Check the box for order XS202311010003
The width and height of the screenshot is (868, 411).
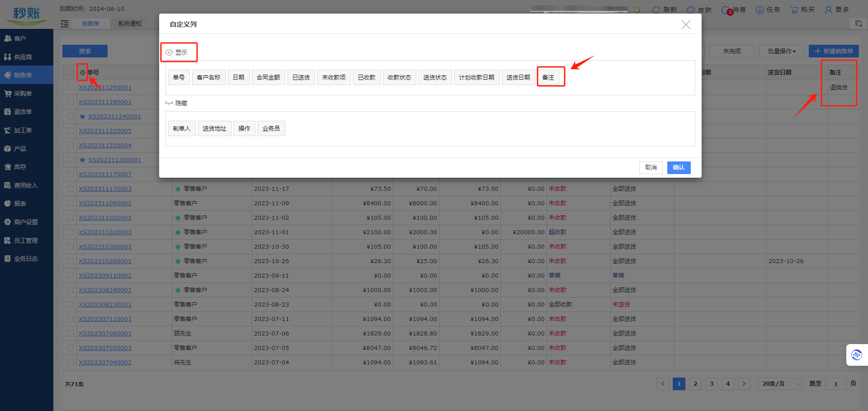tap(71, 232)
